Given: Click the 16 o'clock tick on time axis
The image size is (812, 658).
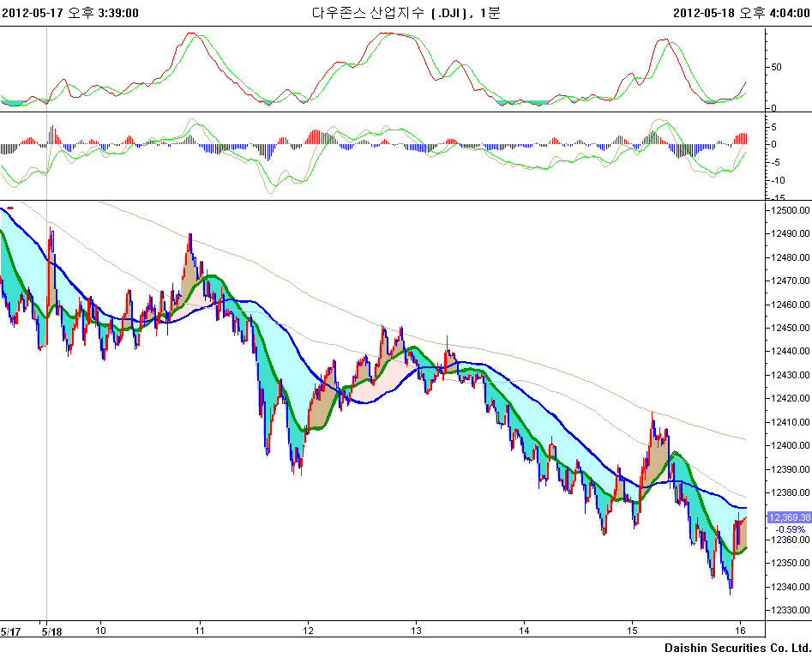Looking at the screenshot, I should (741, 631).
